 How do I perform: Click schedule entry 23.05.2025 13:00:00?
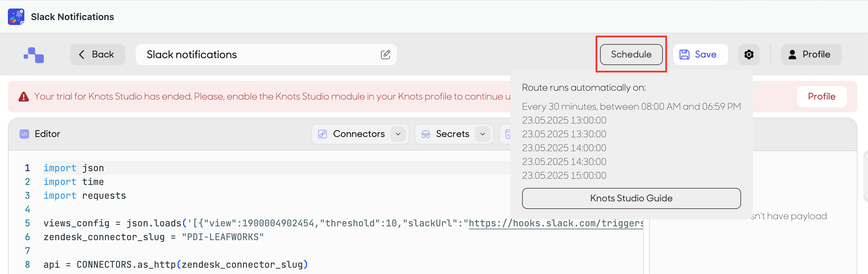pos(564,120)
